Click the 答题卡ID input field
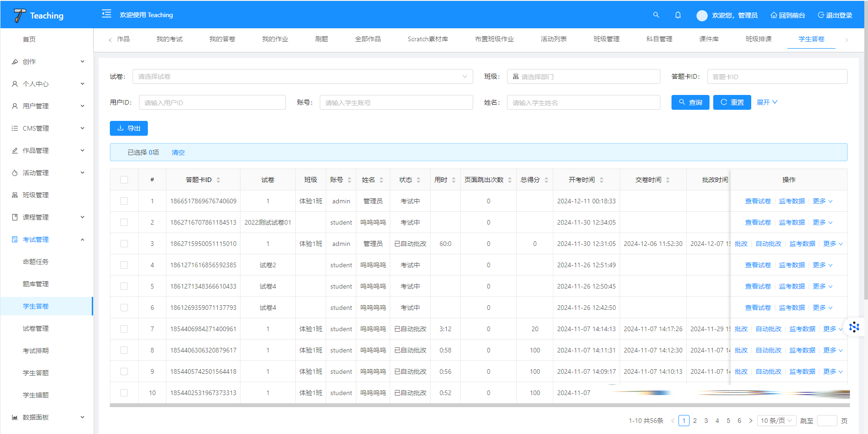This screenshot has width=868, height=434. (777, 76)
